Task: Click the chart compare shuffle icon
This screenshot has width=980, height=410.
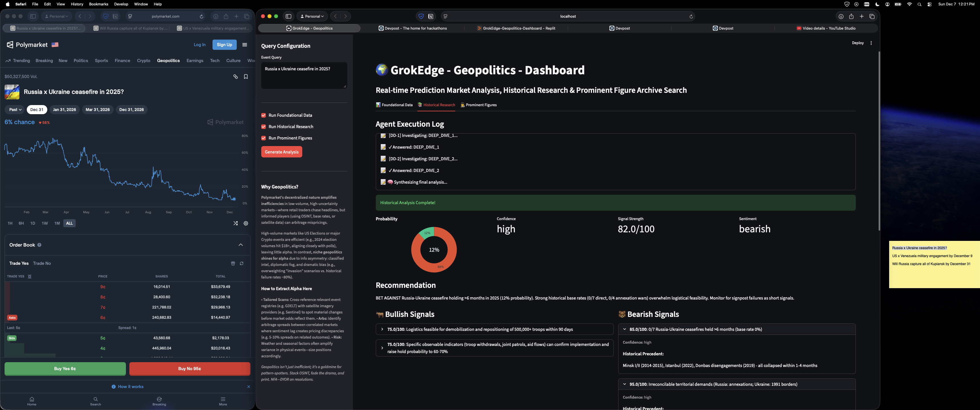Action: (x=236, y=223)
